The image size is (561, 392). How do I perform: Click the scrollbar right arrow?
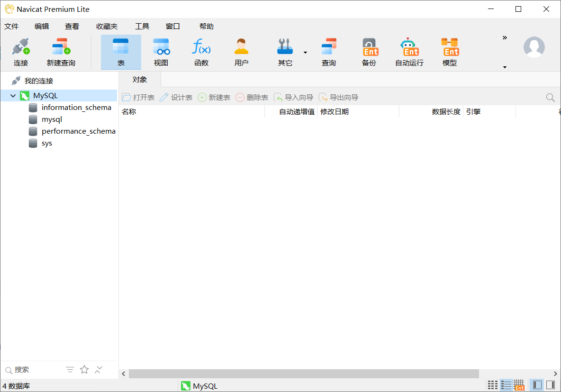[x=555, y=374]
